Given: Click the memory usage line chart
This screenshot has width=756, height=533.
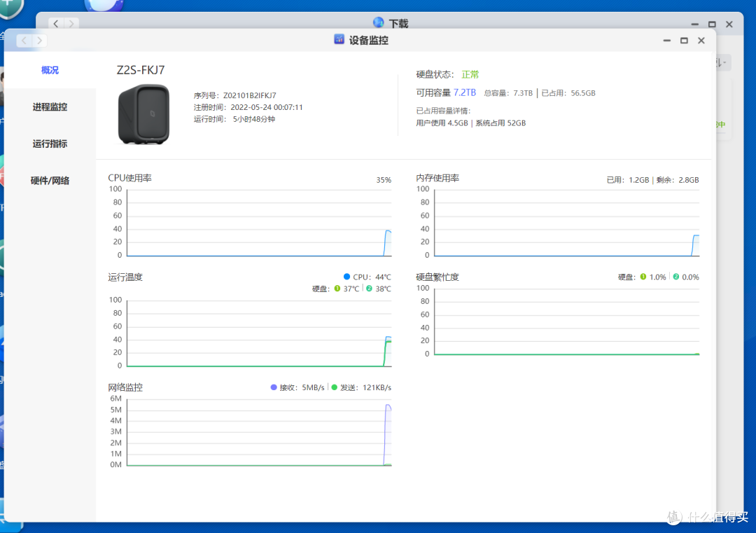Looking at the screenshot, I should (567, 222).
